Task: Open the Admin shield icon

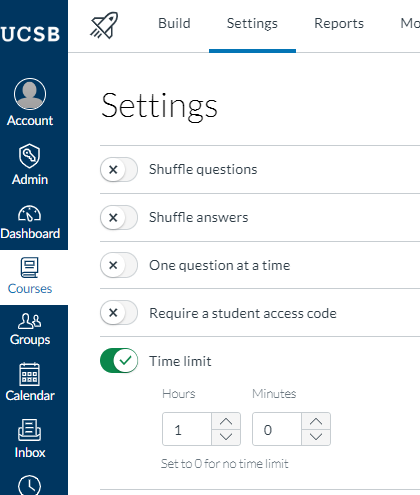Action: [x=30, y=156]
